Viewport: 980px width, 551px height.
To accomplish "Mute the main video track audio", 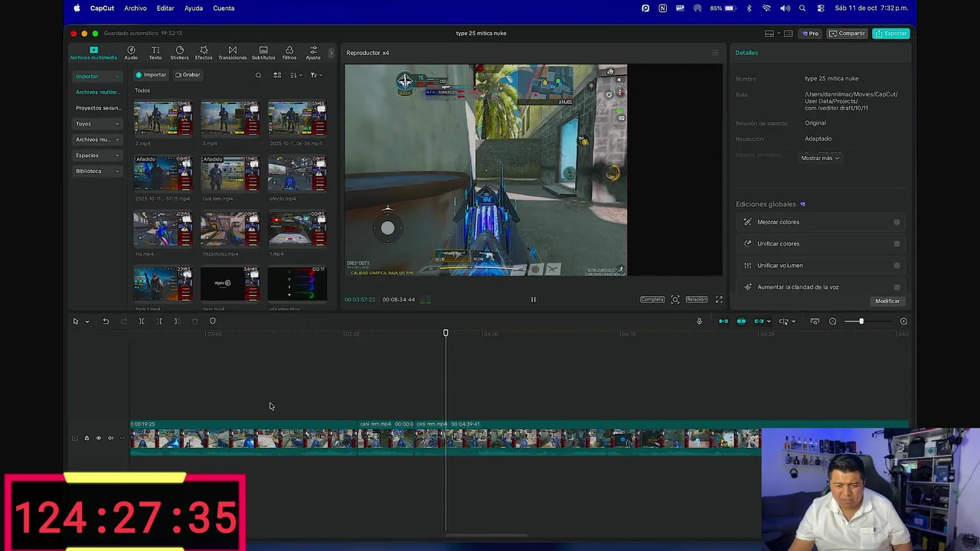I will coord(110,439).
